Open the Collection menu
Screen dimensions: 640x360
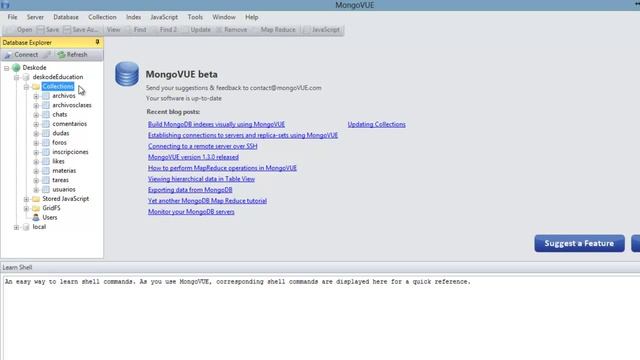(102, 17)
